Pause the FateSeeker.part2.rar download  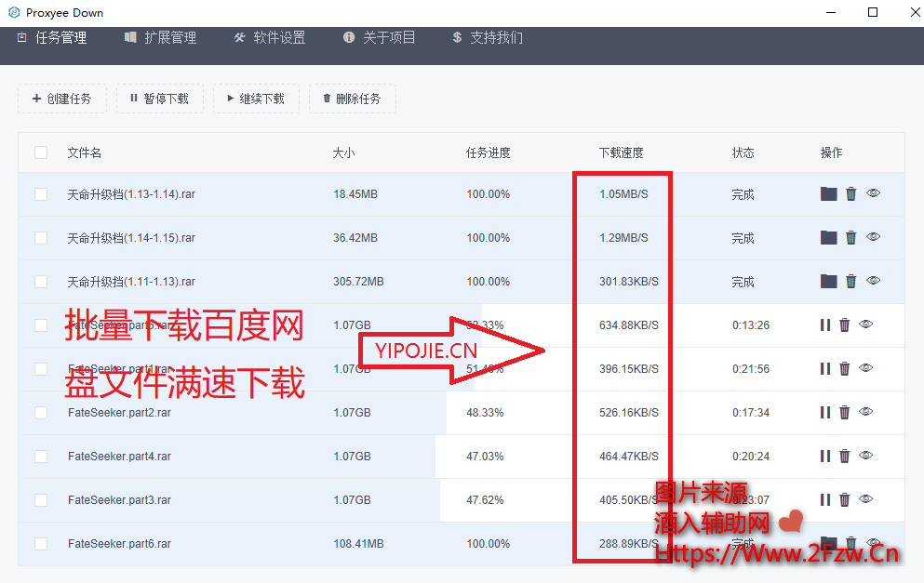click(824, 412)
